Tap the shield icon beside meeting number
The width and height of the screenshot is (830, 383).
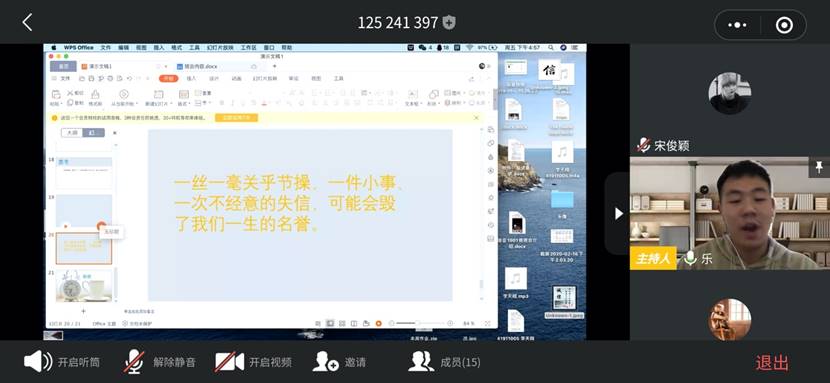tap(449, 22)
